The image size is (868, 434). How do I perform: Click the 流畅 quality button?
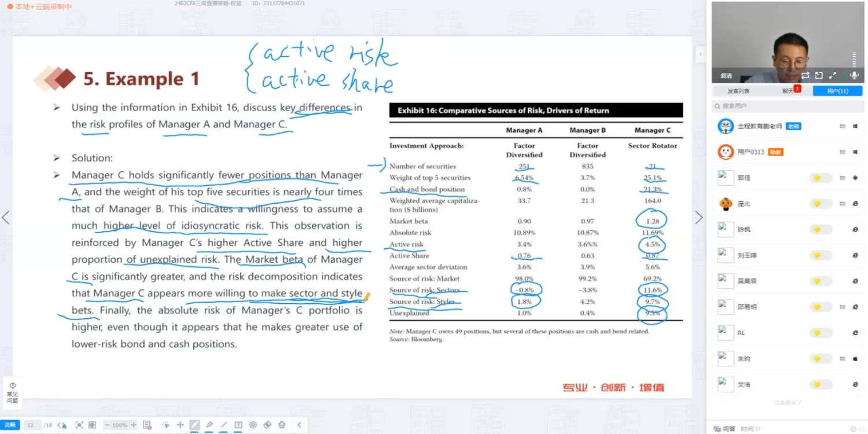pyautogui.click(x=10, y=425)
